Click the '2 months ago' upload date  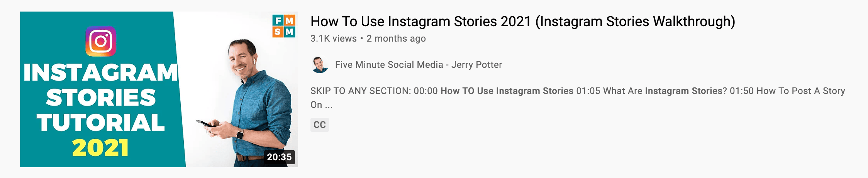[x=396, y=39]
